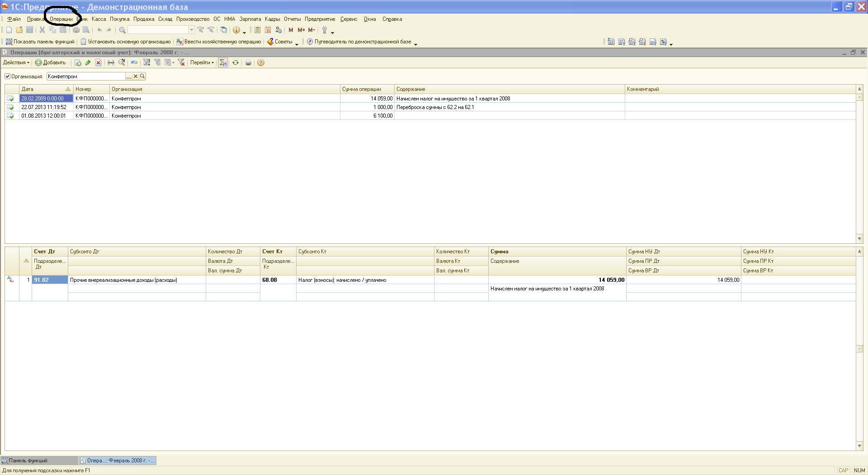This screenshot has width=868, height=475.
Task: Open help with the orange question mark icon
Action: pos(261,63)
